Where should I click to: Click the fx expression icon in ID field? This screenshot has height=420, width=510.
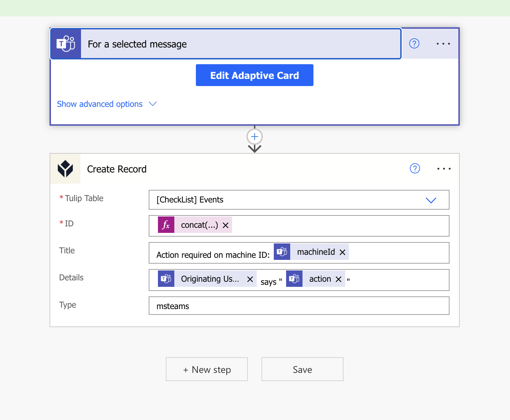point(166,225)
